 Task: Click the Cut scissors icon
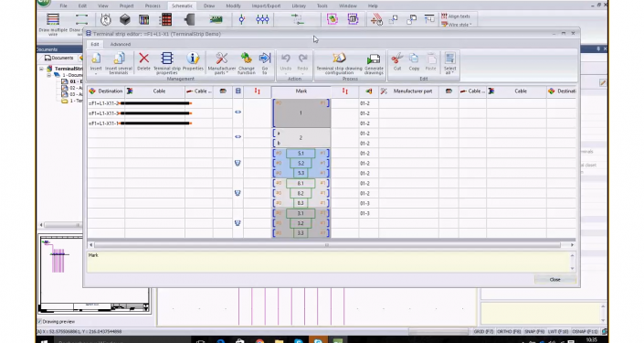(397, 61)
